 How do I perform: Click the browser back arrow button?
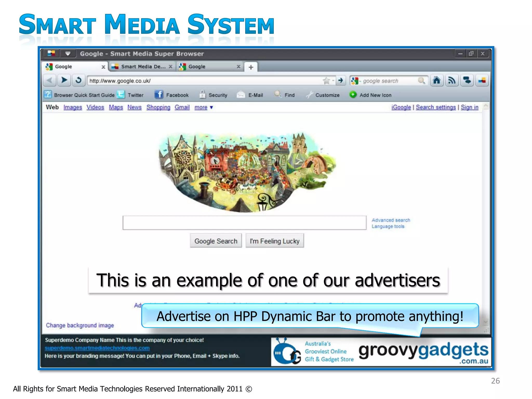(x=49, y=81)
